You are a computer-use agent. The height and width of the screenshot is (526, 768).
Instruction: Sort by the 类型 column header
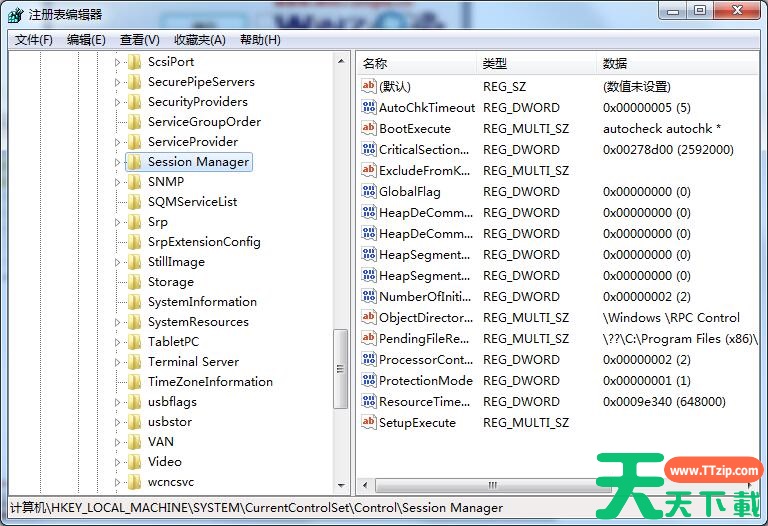click(536, 63)
